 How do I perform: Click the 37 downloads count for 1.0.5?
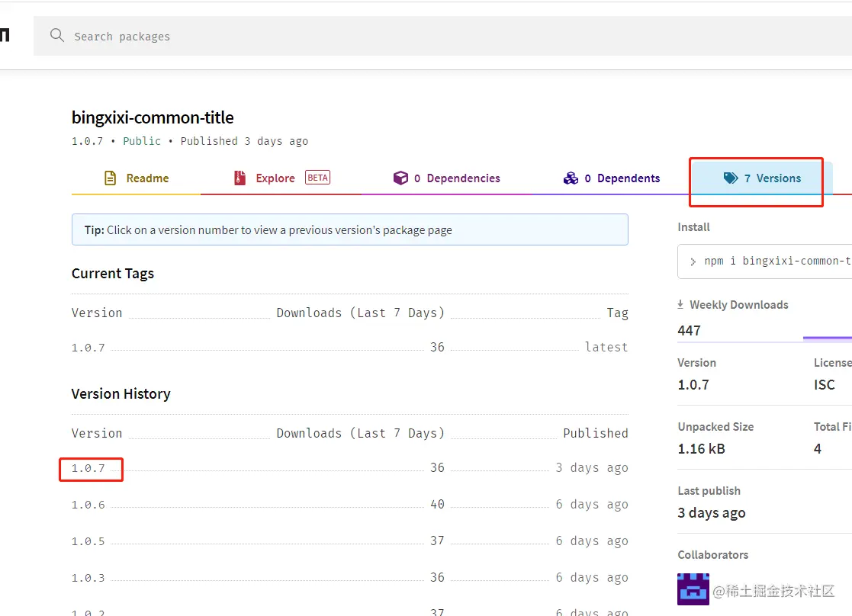point(437,541)
